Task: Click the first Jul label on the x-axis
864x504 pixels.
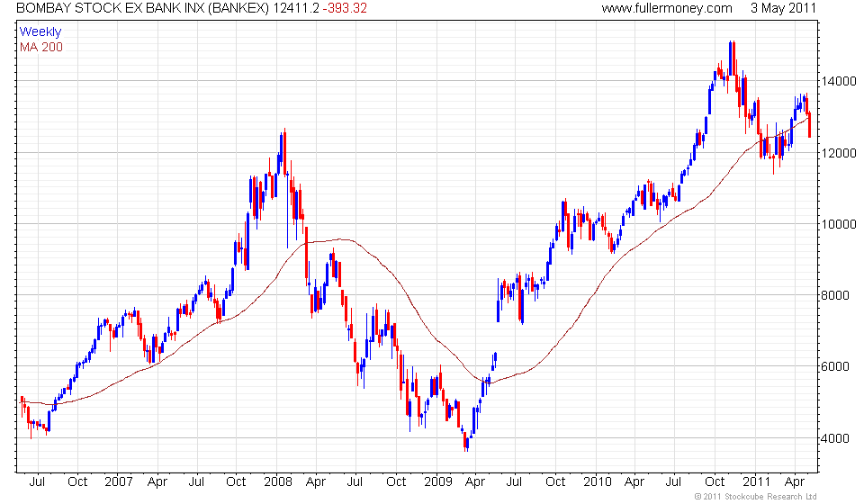Action: (x=37, y=482)
